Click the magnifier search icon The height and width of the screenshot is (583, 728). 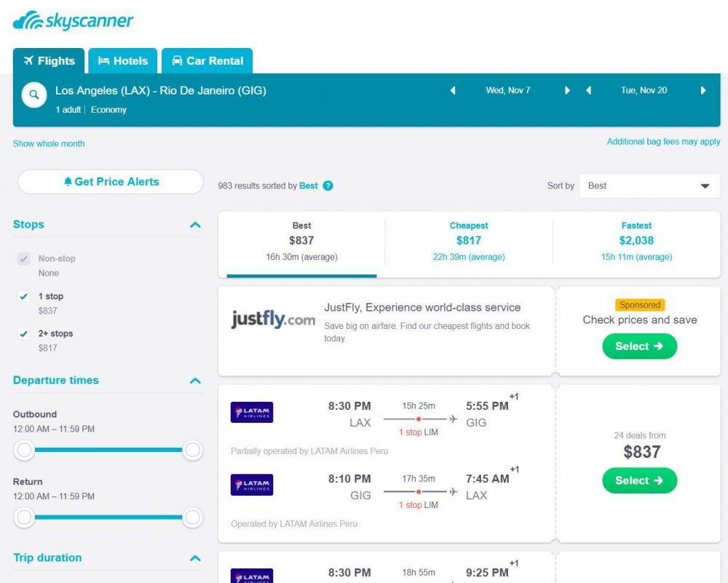pyautogui.click(x=34, y=95)
